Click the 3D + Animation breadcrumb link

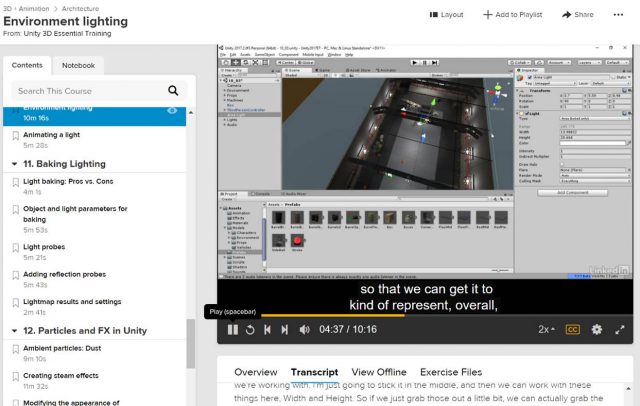[x=26, y=9]
